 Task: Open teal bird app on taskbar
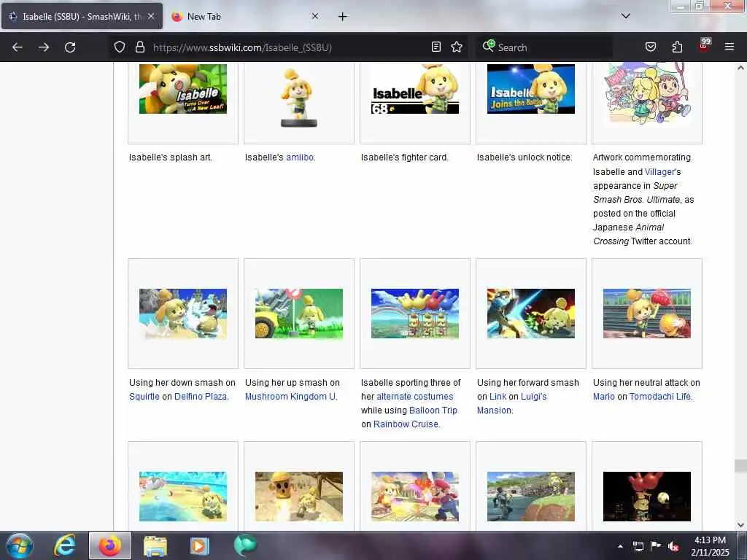click(245, 545)
